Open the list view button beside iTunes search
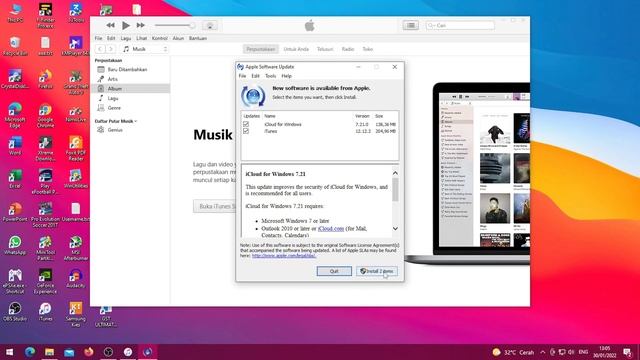The width and height of the screenshot is (640, 360). click(411, 25)
